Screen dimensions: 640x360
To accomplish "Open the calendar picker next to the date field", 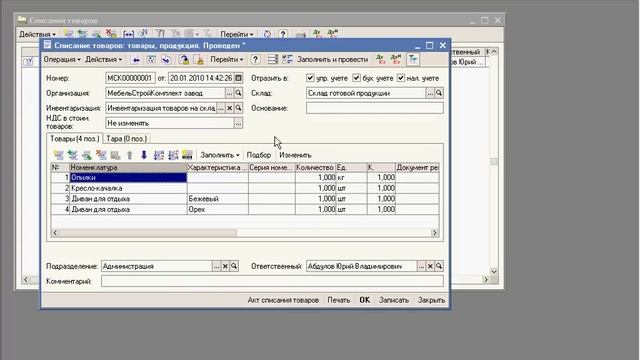I will [x=238, y=78].
